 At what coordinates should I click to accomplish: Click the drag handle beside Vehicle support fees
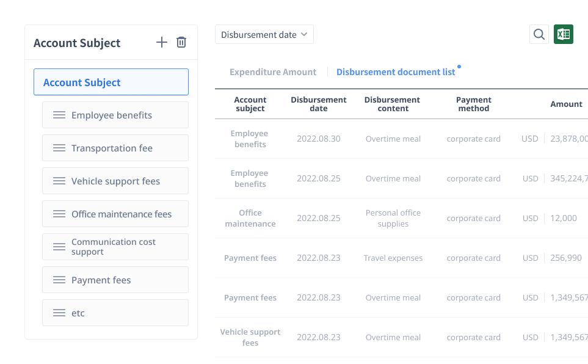tap(59, 181)
